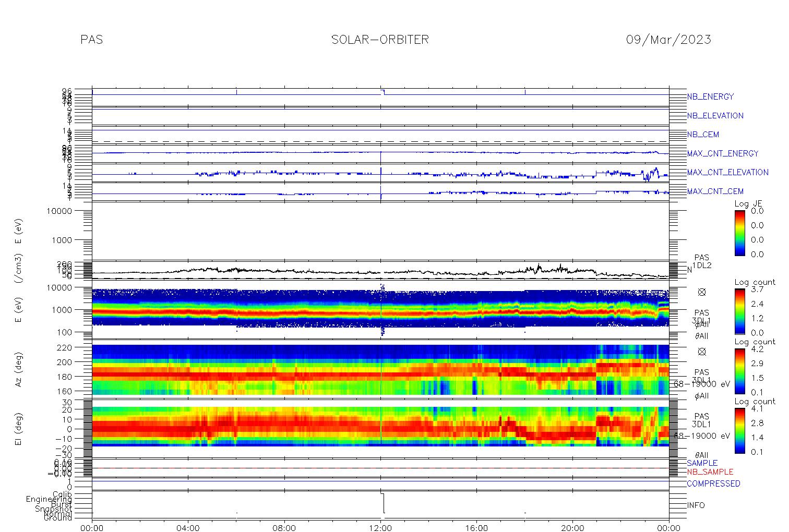
Task: Click the azimuth angle spectrogram panel
Action: coord(380,369)
